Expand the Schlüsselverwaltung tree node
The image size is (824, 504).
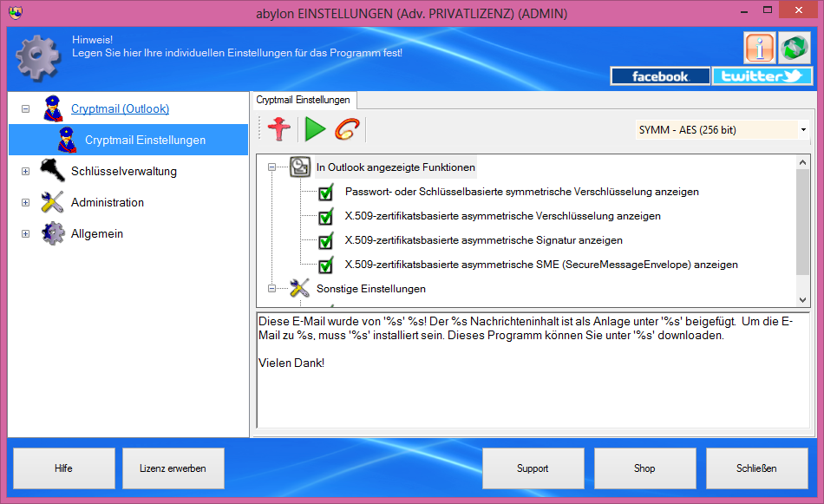pos(25,172)
